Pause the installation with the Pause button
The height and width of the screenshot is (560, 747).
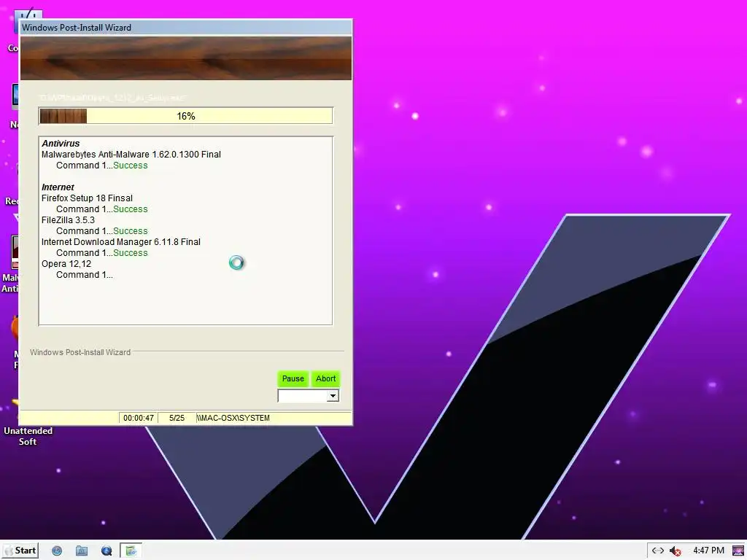tap(293, 378)
